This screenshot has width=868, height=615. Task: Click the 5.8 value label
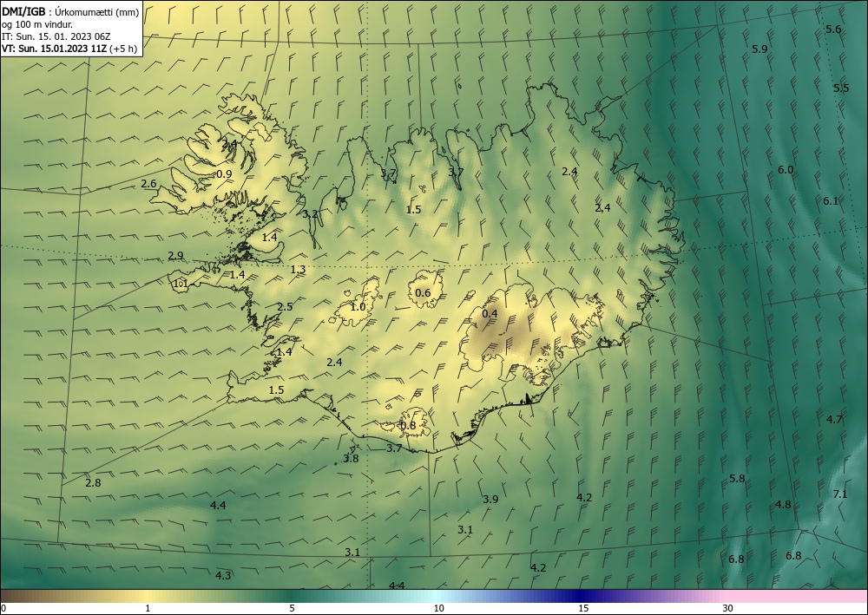737,479
